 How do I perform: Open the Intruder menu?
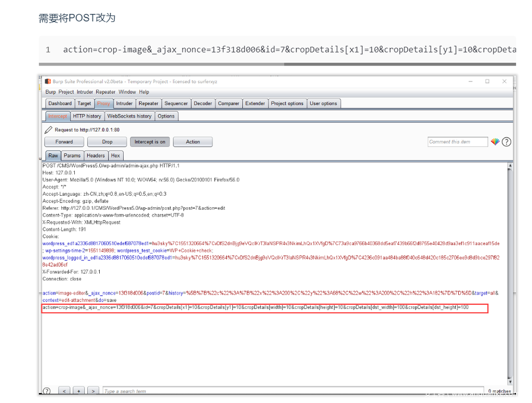pyautogui.click(x=85, y=92)
